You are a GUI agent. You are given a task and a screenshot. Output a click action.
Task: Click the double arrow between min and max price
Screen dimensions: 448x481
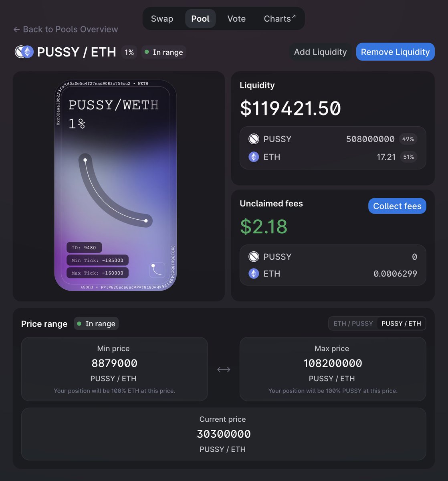(x=224, y=370)
